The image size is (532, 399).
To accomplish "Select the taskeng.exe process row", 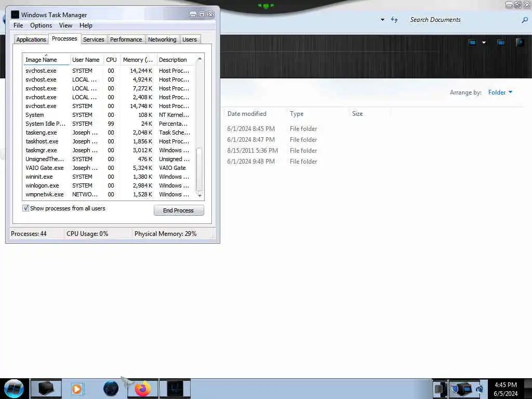I will [x=109, y=132].
